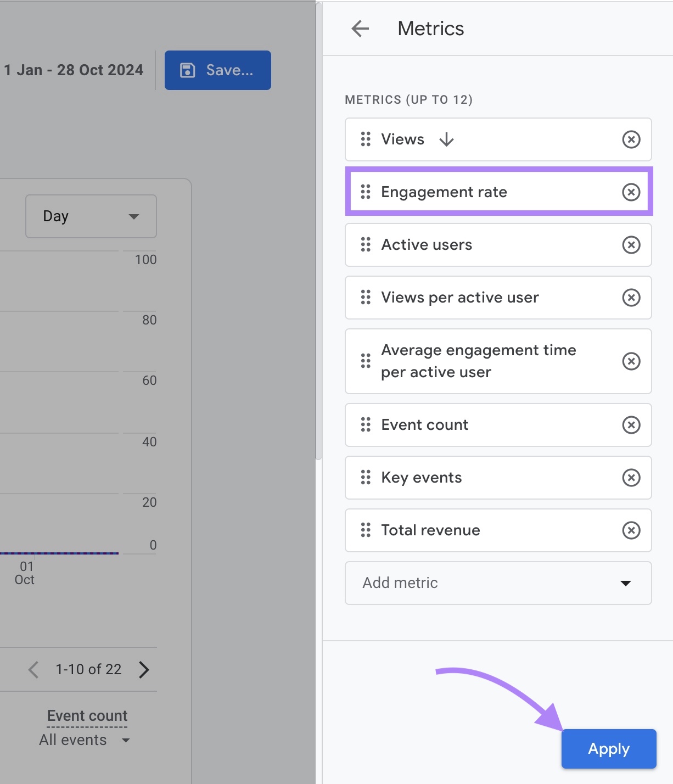The height and width of the screenshot is (784, 673).
Task: Click the sort arrow next to Views
Action: (446, 139)
